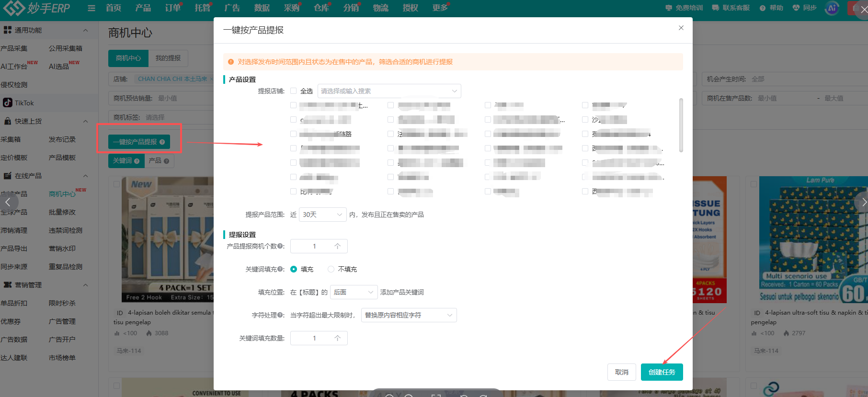Screen dimensions: 868x397
Task: Open 免费培训 training icon in header
Action: 669,8
